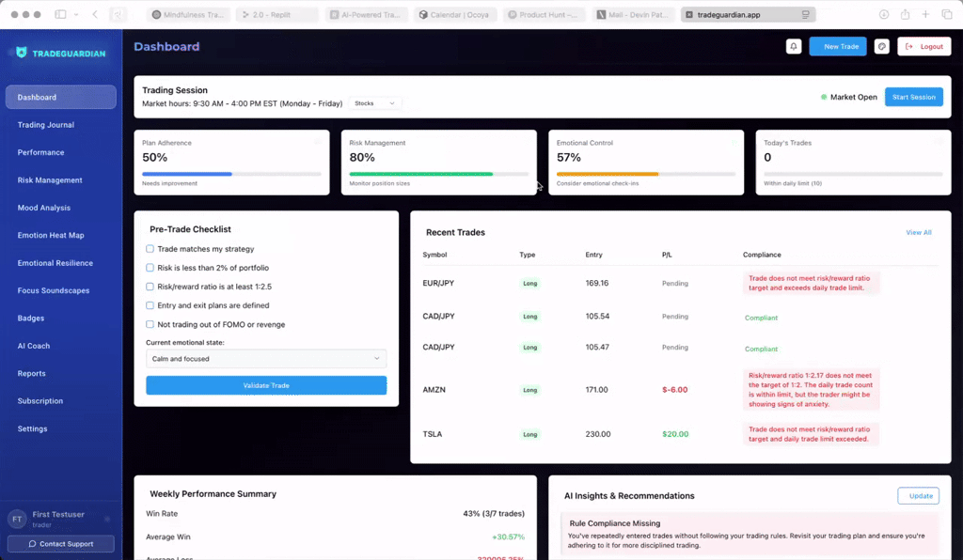Click the View All trades link
Screen dimensions: 963x560
click(x=918, y=232)
